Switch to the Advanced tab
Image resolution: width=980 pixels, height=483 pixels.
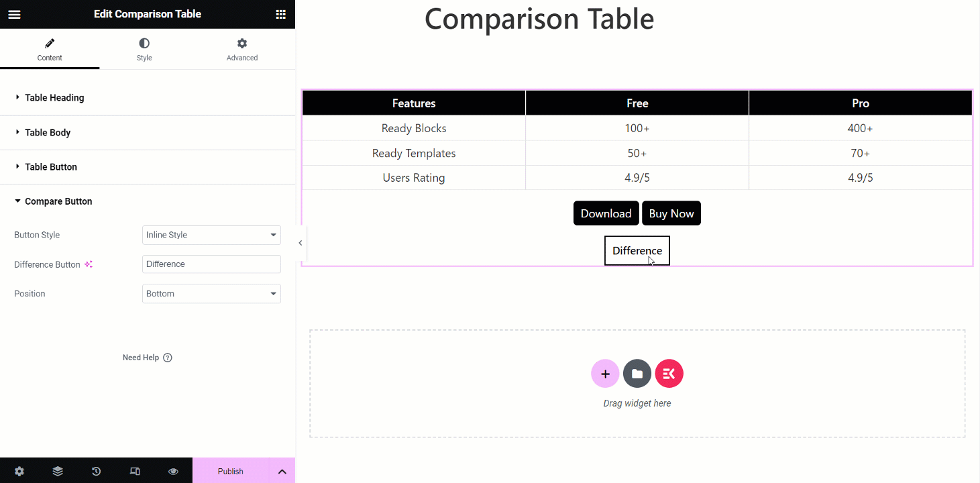coord(242,50)
